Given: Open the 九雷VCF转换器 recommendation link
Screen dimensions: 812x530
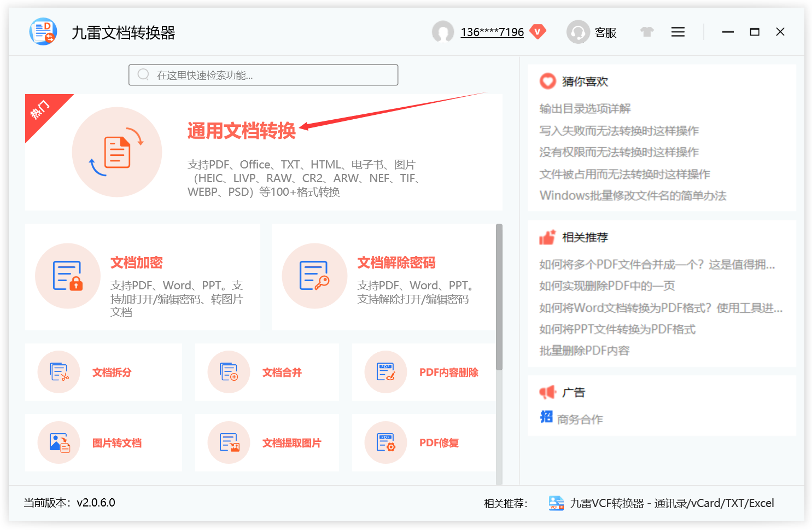Looking at the screenshot, I should pos(671,503).
